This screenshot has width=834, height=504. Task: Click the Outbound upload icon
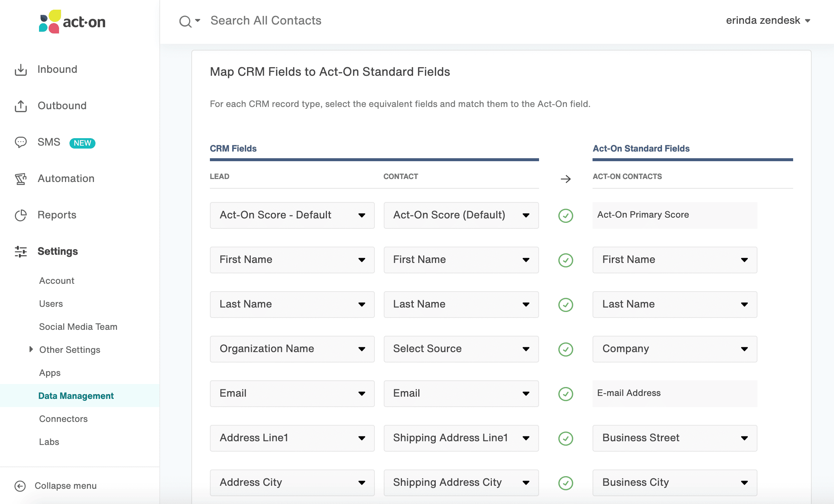21,106
